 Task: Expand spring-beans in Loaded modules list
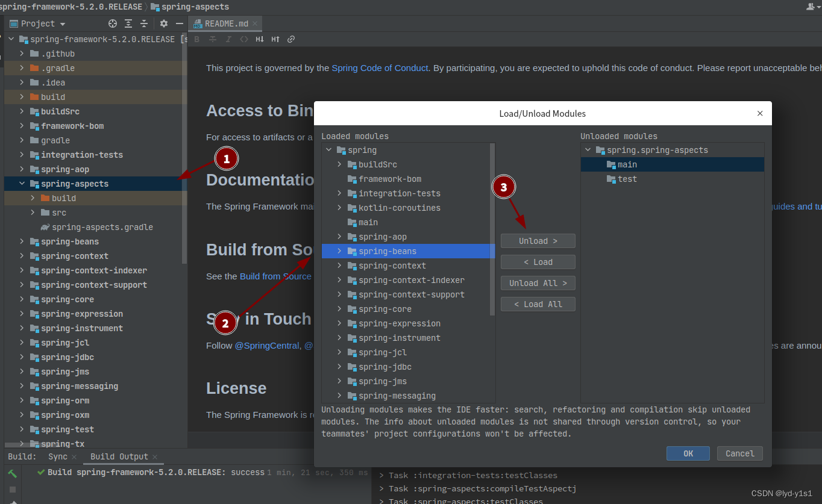[339, 251]
